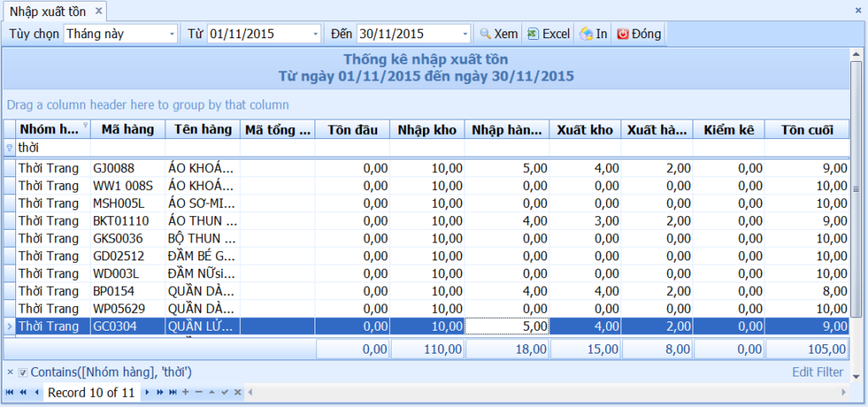Sort by the Tồn cuối column header
This screenshot has height=407, width=868.
[807, 130]
